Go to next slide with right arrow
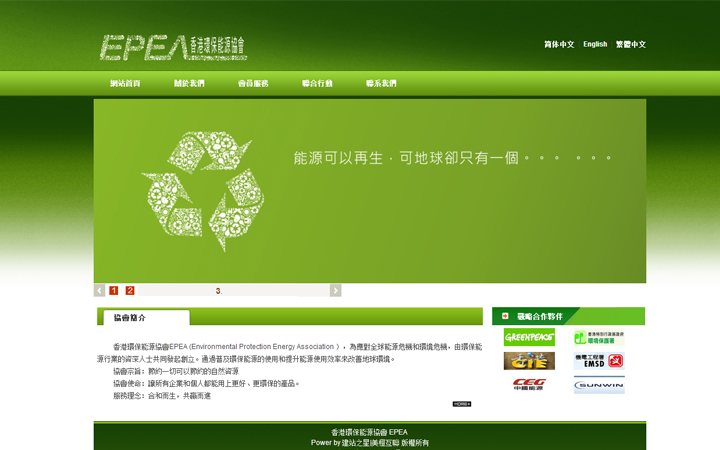This screenshot has width=720, height=450. 336,290
